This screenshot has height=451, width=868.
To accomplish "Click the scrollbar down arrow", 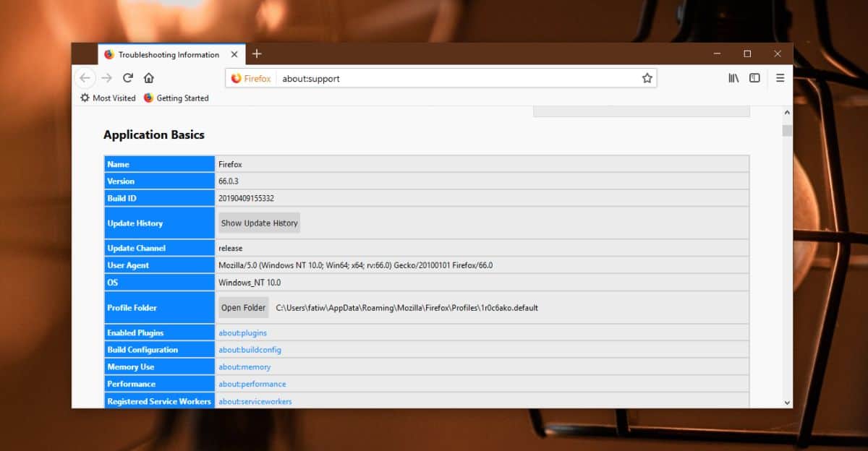I will tap(787, 402).
